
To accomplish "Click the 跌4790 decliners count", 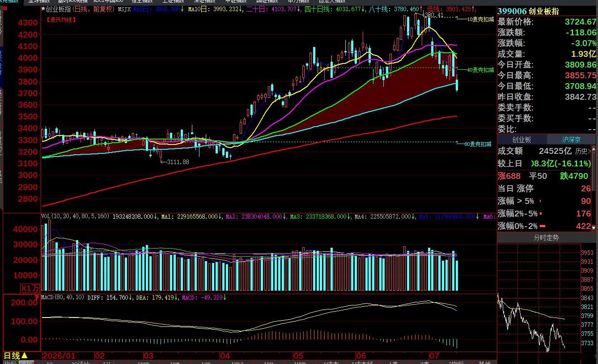I will pyautogui.click(x=574, y=176).
